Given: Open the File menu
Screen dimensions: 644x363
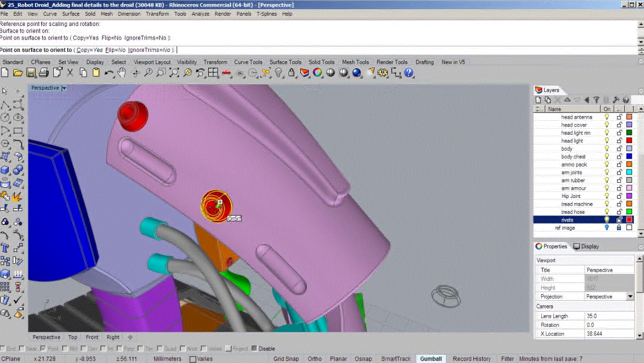Looking at the screenshot, I should (4, 14).
